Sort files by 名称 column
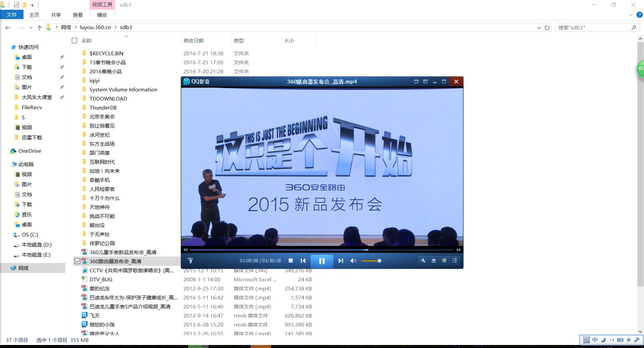Screen dimensions: 644x348 coord(87,41)
